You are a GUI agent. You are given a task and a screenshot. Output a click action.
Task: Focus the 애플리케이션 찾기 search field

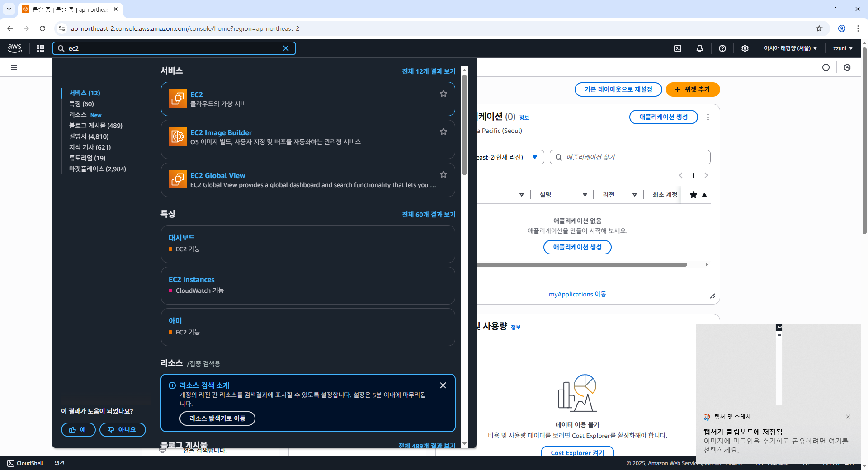tap(630, 157)
